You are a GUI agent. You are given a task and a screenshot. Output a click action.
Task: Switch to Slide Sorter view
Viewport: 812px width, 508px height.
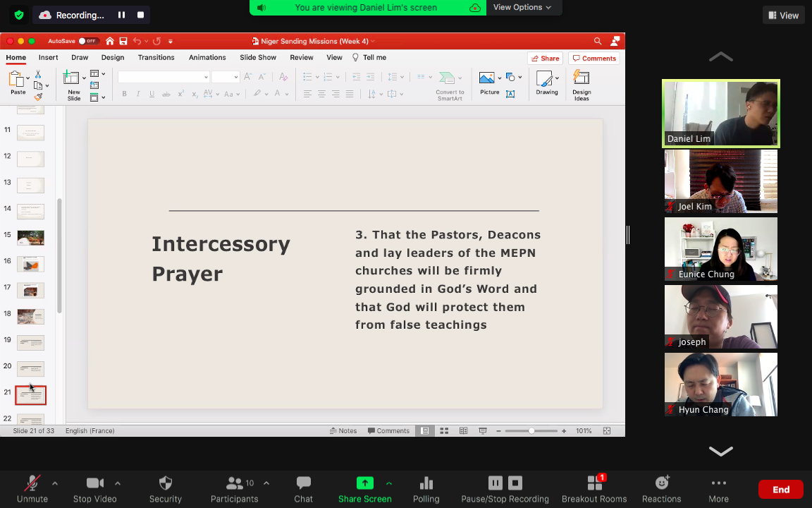click(444, 431)
